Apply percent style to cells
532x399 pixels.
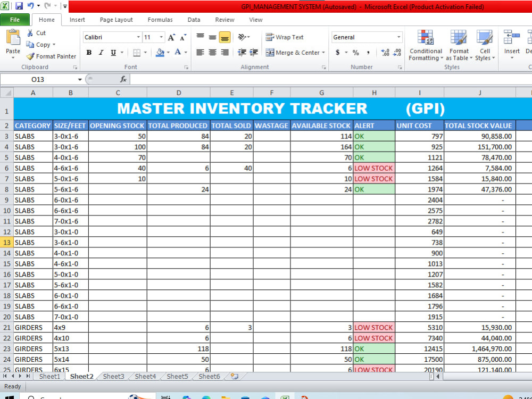355,53
